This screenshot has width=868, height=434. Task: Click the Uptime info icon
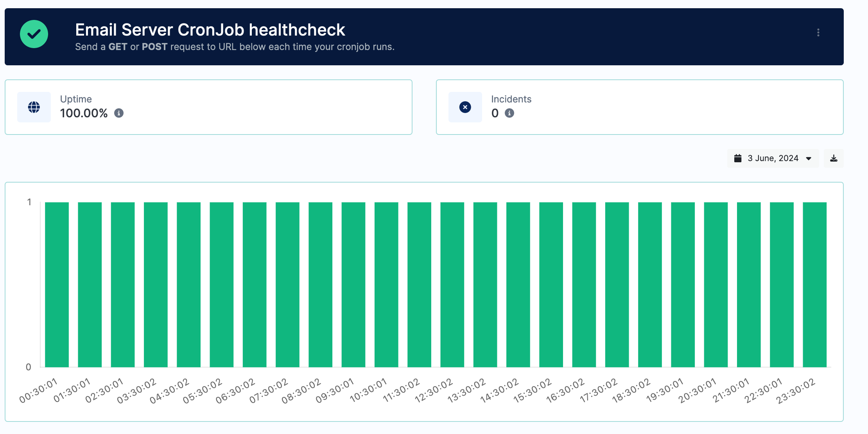(119, 113)
